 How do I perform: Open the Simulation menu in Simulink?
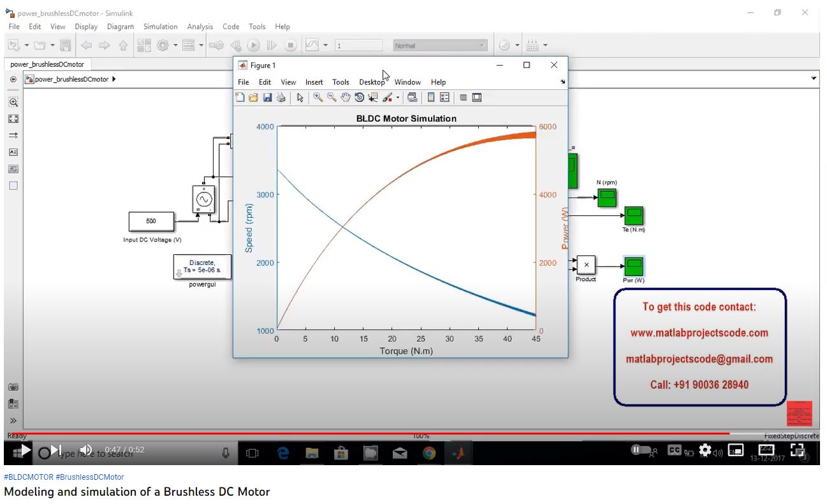pyautogui.click(x=160, y=27)
